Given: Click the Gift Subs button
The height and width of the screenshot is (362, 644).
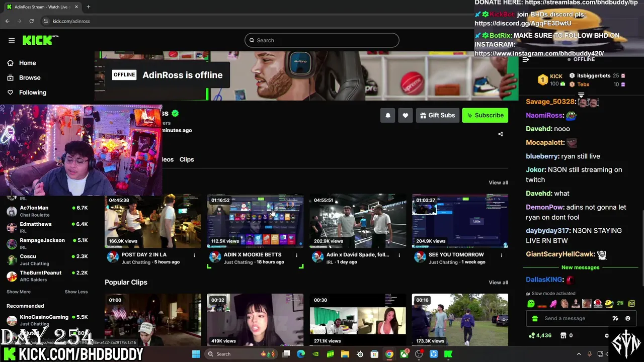Looking at the screenshot, I should pyautogui.click(x=437, y=115).
